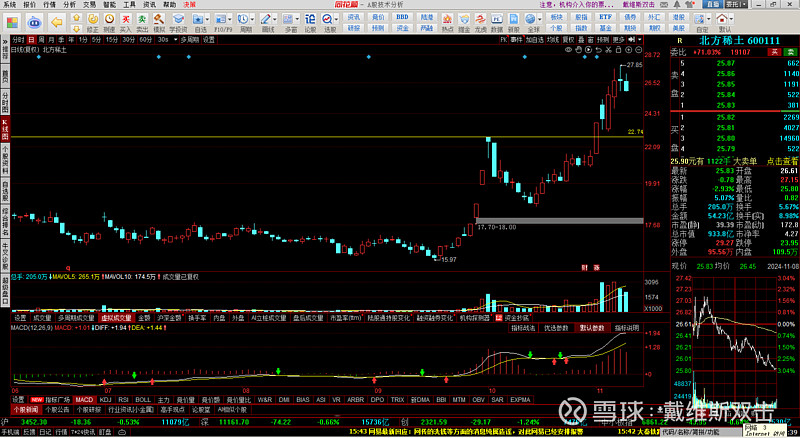Click the green 卖出 sell icon
Screen dimensions: 800x438
tap(142, 19)
